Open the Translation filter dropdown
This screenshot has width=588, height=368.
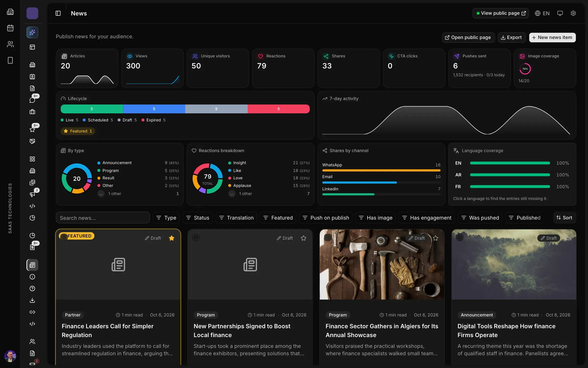pyautogui.click(x=236, y=218)
